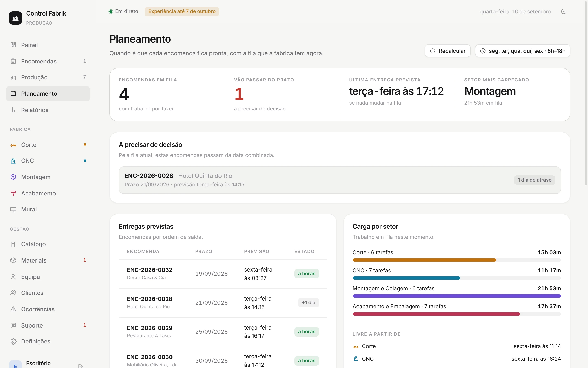Click the Definições gear icon
Image resolution: width=588 pixels, height=368 pixels.
[x=13, y=341]
